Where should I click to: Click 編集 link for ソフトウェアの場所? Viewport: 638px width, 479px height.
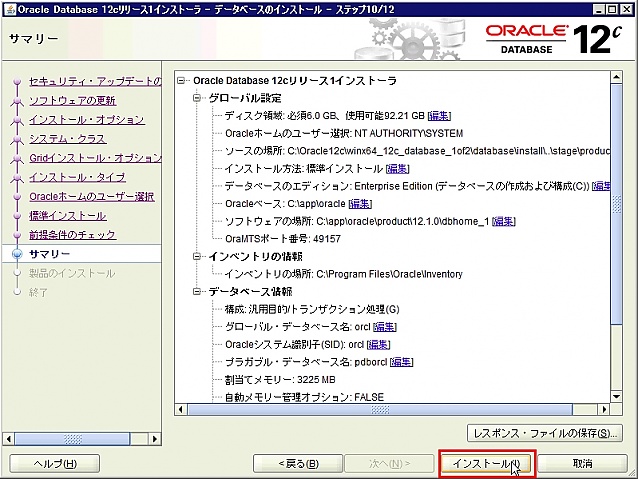coord(504,221)
